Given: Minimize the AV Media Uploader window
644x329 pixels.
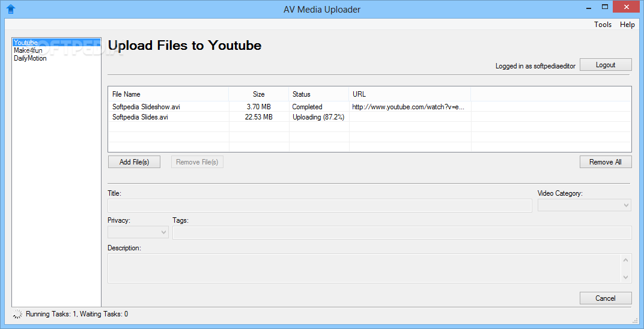Looking at the screenshot, I should 588,7.
